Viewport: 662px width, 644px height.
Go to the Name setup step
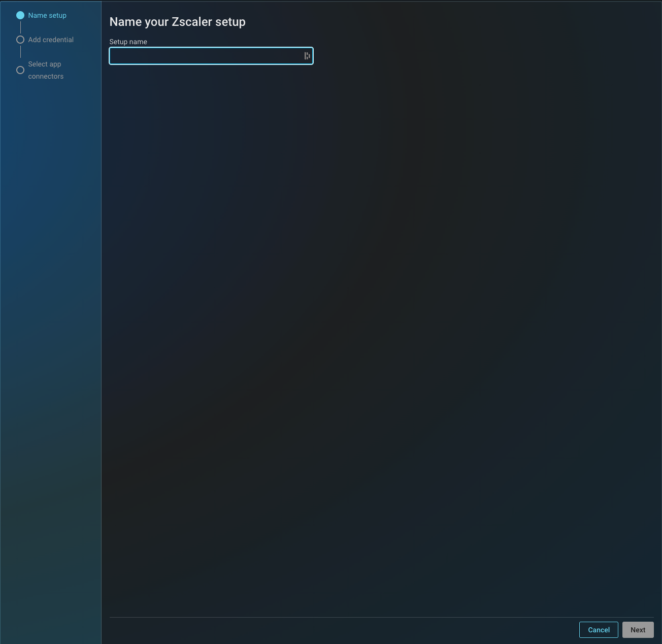(x=47, y=15)
